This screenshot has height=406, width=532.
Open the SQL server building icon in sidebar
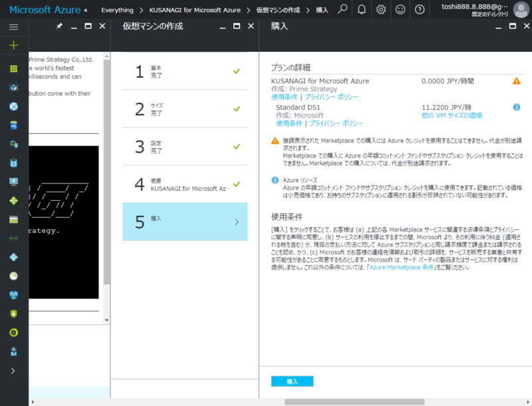[x=13, y=144]
